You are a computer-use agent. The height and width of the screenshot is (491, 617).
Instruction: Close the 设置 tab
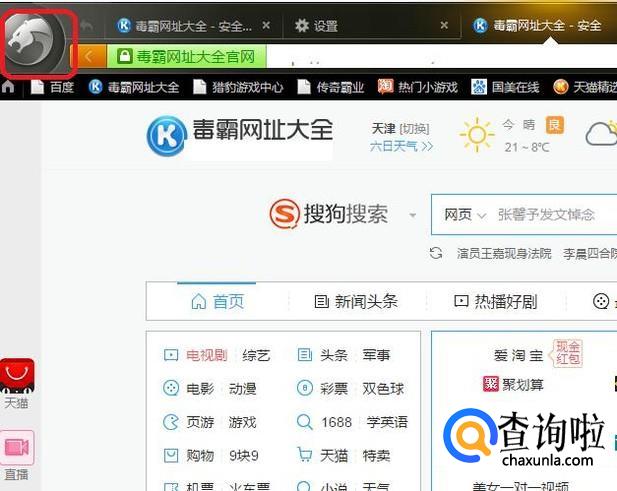click(x=444, y=25)
